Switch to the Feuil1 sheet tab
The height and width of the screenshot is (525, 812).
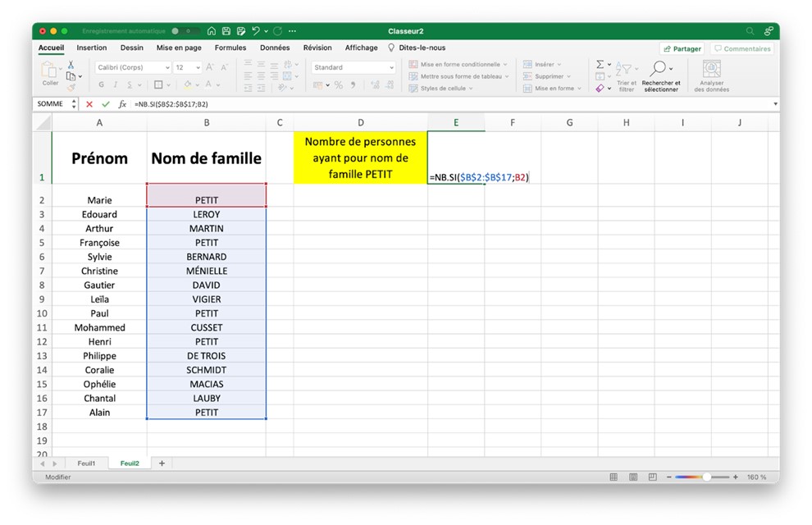tap(87, 463)
